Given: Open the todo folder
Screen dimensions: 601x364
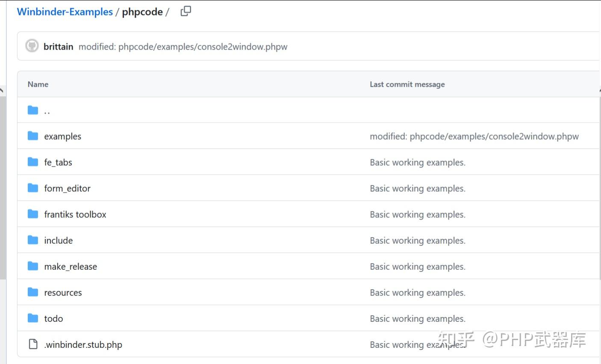Looking at the screenshot, I should tap(53, 319).
